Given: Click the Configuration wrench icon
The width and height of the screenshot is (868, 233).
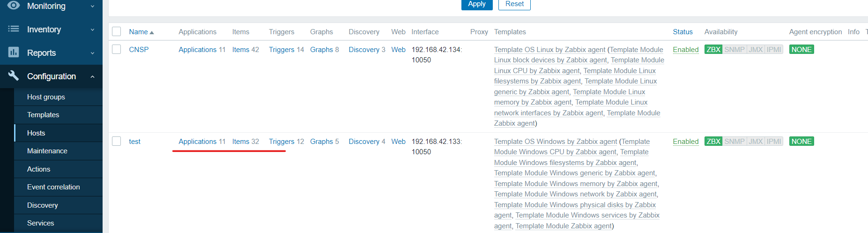Looking at the screenshot, I should coord(14,75).
